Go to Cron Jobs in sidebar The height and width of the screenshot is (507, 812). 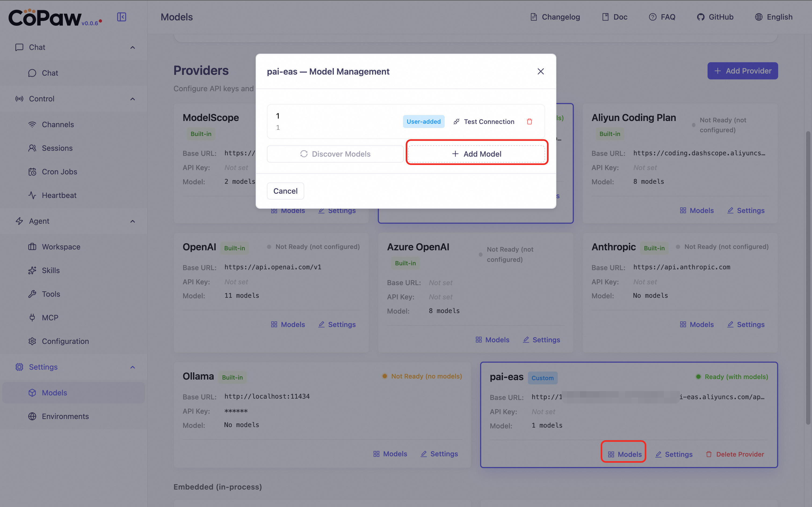59,172
